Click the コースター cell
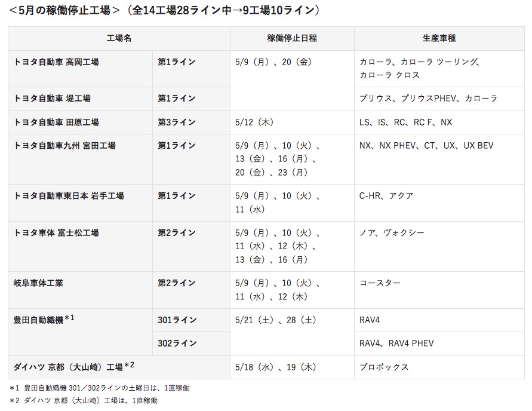Screen dimensions: 532x411 pyautogui.click(x=439, y=290)
